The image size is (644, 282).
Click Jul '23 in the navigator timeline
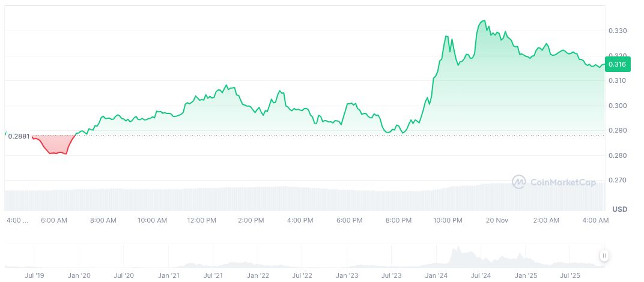point(392,275)
